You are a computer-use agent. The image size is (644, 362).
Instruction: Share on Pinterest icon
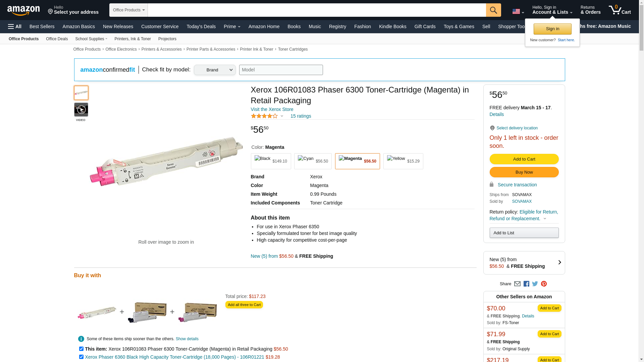(544, 284)
